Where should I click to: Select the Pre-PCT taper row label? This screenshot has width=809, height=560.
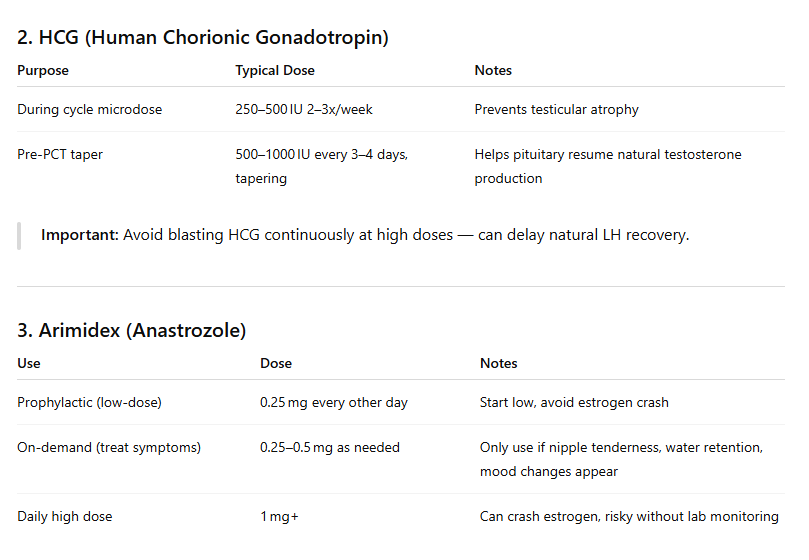[x=60, y=154]
